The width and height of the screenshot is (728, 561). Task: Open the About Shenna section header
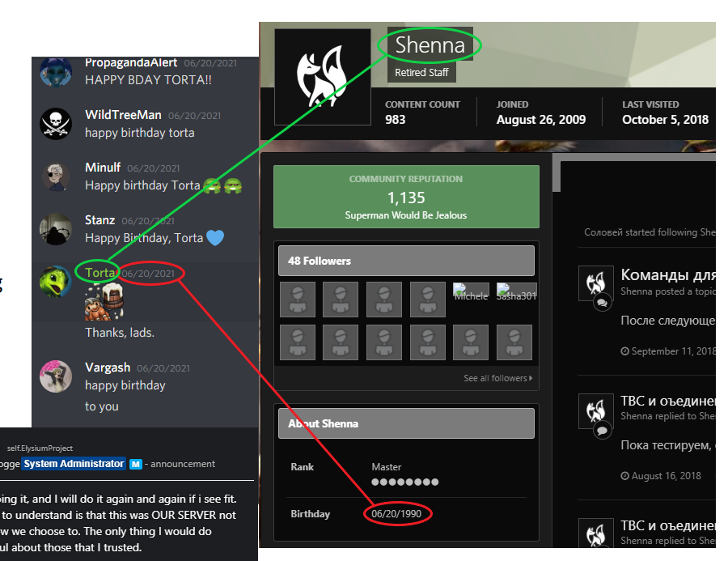pos(406,423)
